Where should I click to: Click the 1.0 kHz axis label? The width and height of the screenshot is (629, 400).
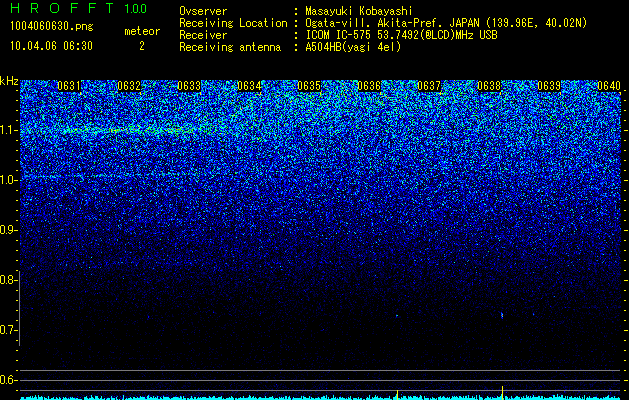click(7, 180)
